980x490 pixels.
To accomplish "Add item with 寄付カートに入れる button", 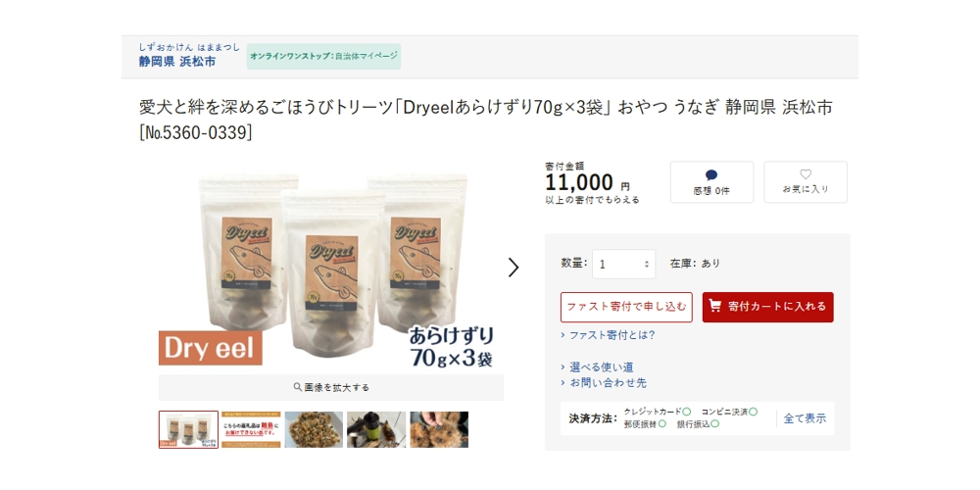I will coord(767,307).
